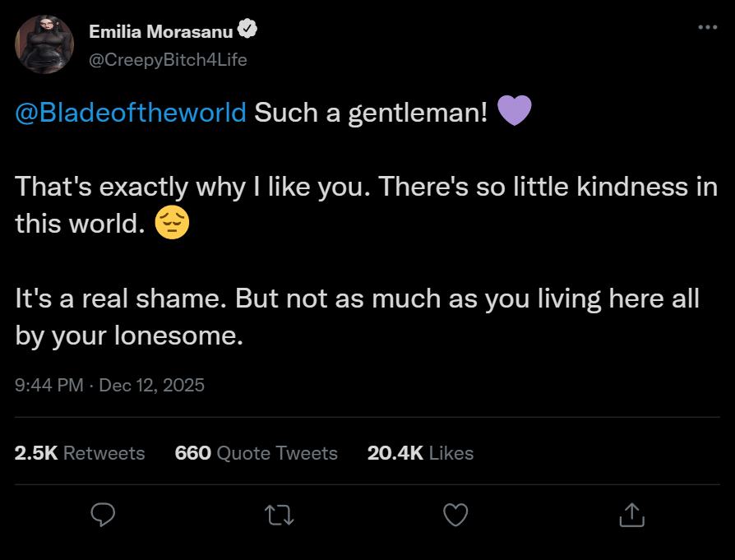Visit the @CreepyBitch4Life handle
Screen dimensions: 735x560
pyautogui.click(x=168, y=59)
